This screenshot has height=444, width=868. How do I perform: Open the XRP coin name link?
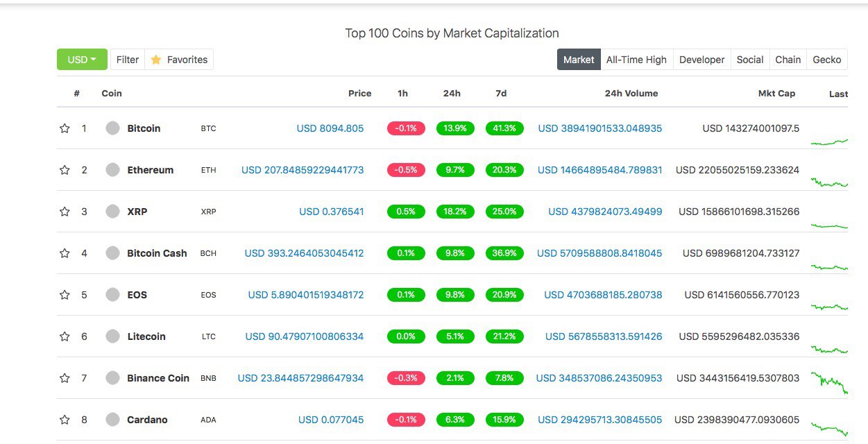[137, 212]
